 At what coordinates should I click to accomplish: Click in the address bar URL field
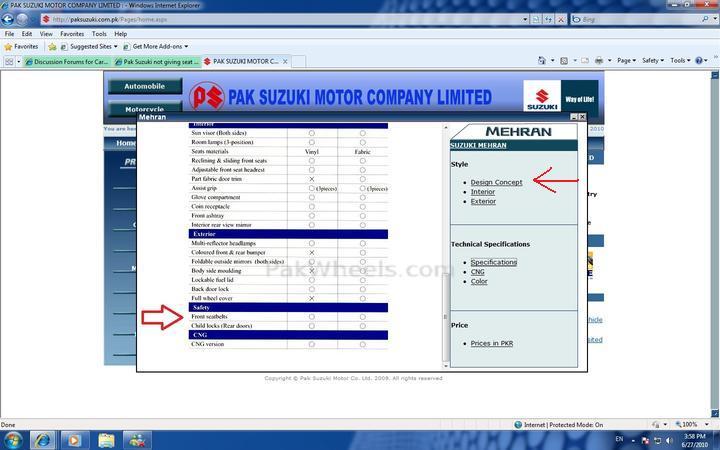(x=281, y=19)
